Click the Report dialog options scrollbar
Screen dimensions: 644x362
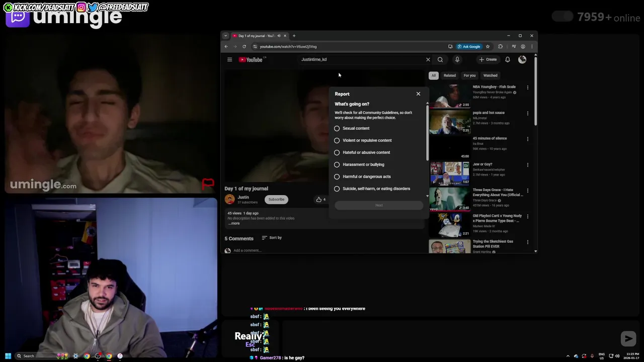428,133
